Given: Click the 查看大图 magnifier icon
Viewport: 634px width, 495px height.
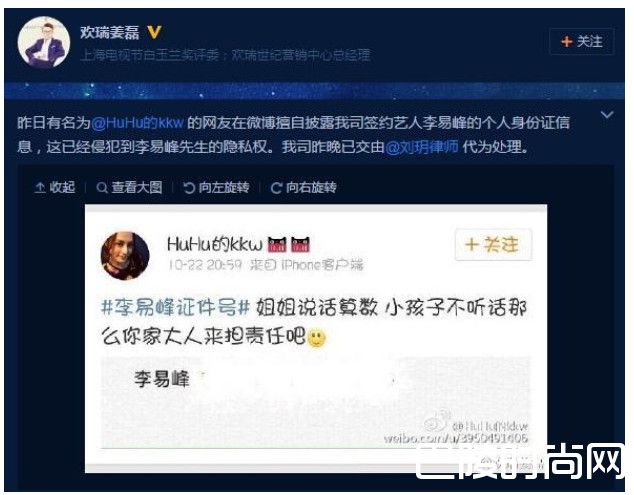Looking at the screenshot, I should [102, 188].
